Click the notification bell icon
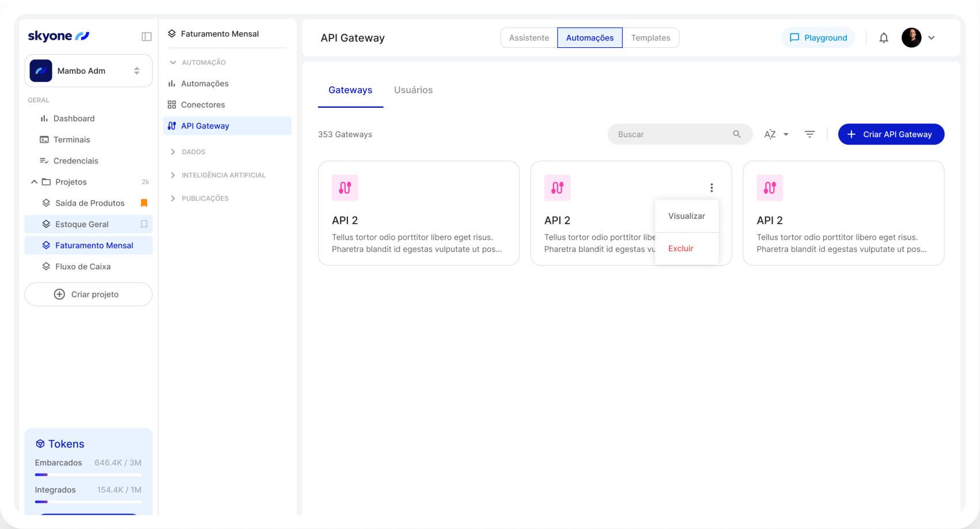 884,37
